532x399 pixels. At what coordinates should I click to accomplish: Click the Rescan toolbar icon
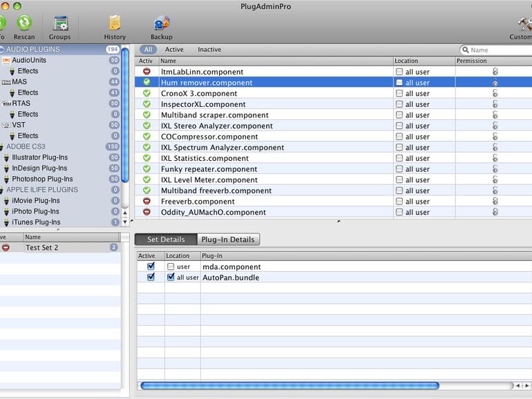[x=24, y=24]
